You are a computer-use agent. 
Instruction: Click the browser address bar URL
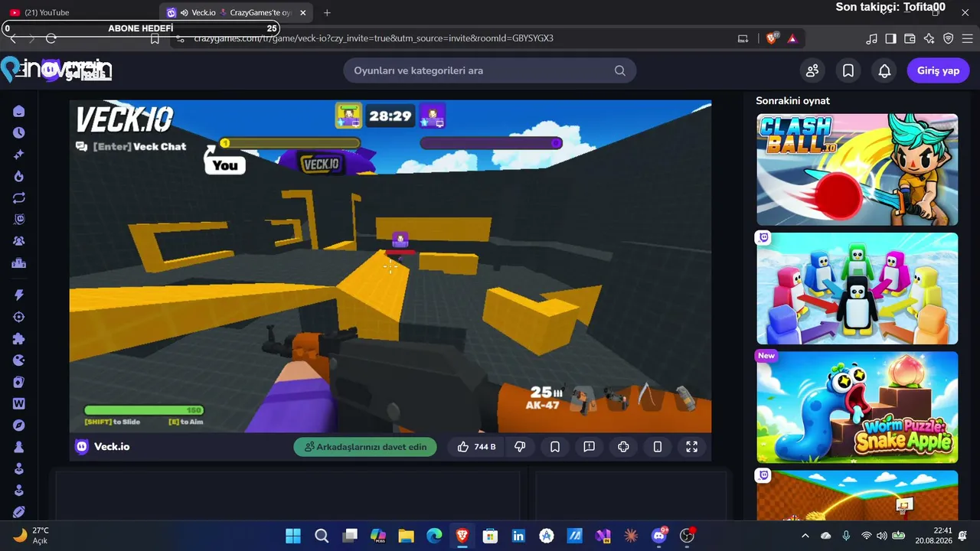pos(374,38)
